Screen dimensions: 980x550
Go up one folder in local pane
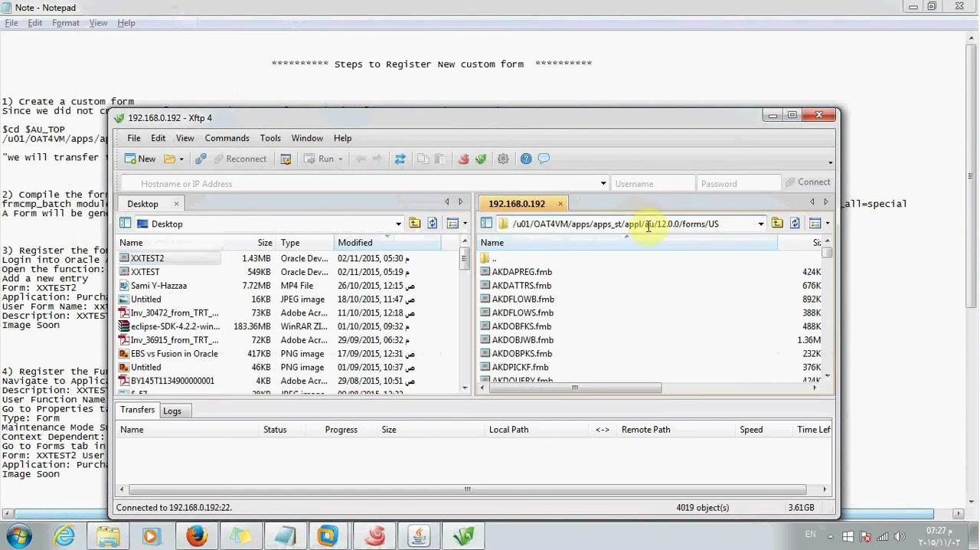coord(414,224)
